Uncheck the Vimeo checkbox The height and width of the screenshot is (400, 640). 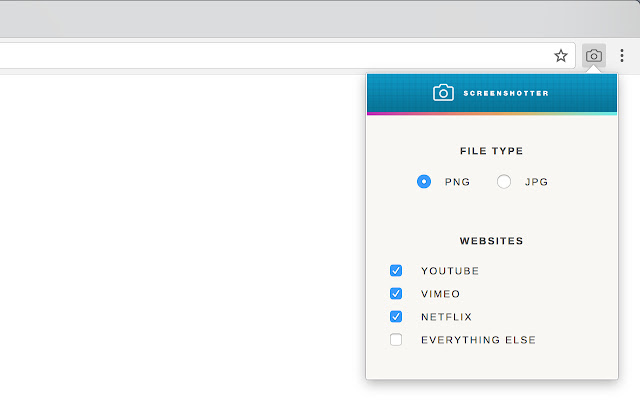[x=396, y=293]
